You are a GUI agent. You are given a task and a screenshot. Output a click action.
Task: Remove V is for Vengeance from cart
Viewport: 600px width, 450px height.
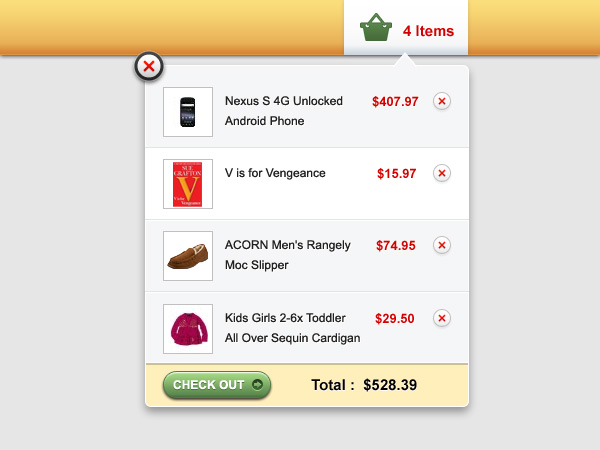[x=442, y=173]
